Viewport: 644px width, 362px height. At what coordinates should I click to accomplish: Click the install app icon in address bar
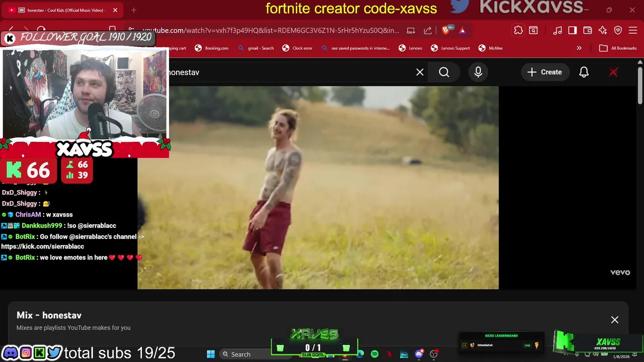(x=411, y=30)
